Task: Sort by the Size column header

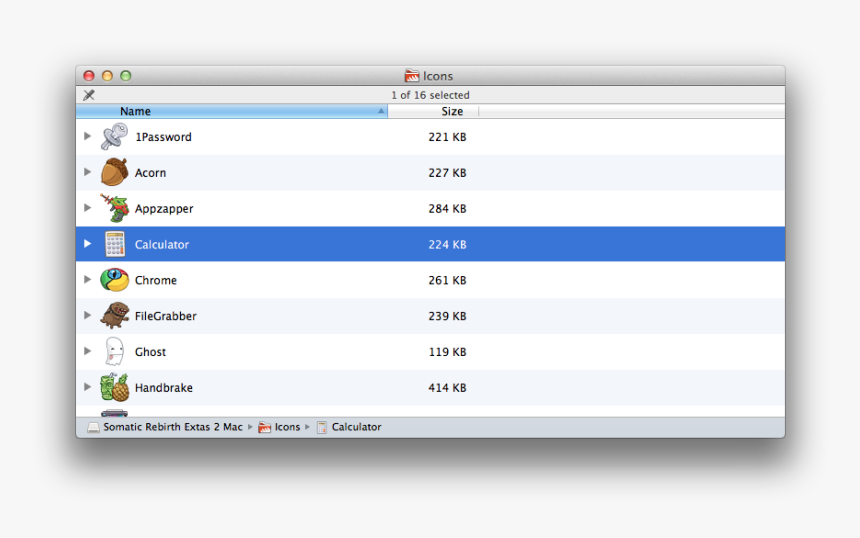Action: click(x=433, y=111)
